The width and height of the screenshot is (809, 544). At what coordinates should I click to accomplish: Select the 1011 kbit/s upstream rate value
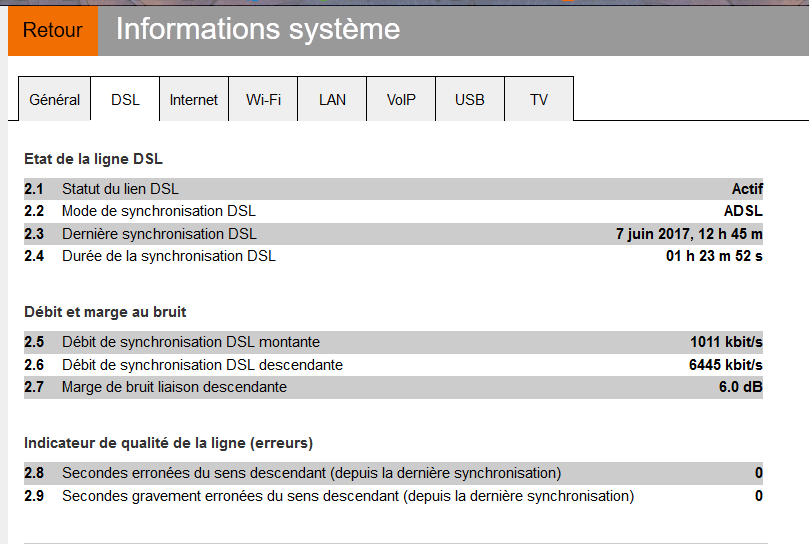click(726, 342)
